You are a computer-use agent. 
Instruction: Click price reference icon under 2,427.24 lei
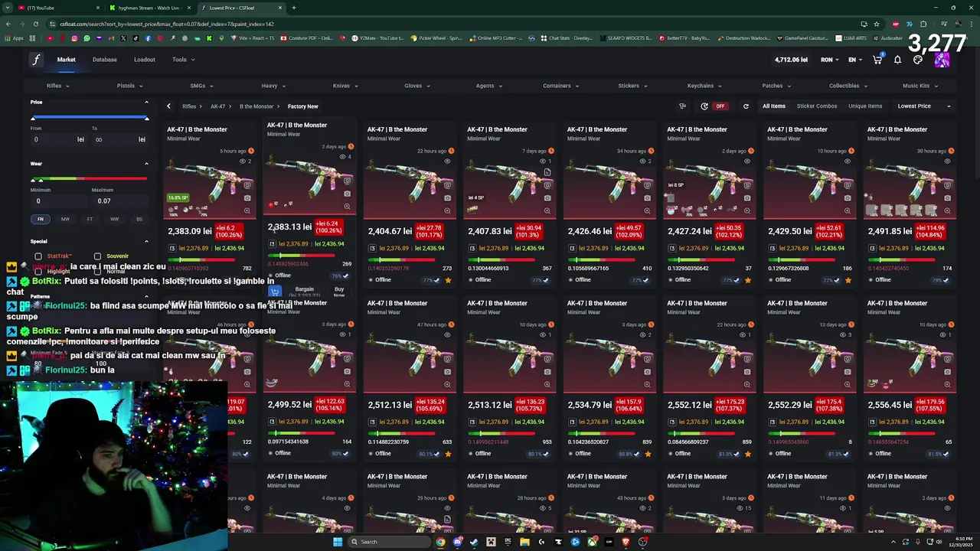pyautogui.click(x=673, y=248)
